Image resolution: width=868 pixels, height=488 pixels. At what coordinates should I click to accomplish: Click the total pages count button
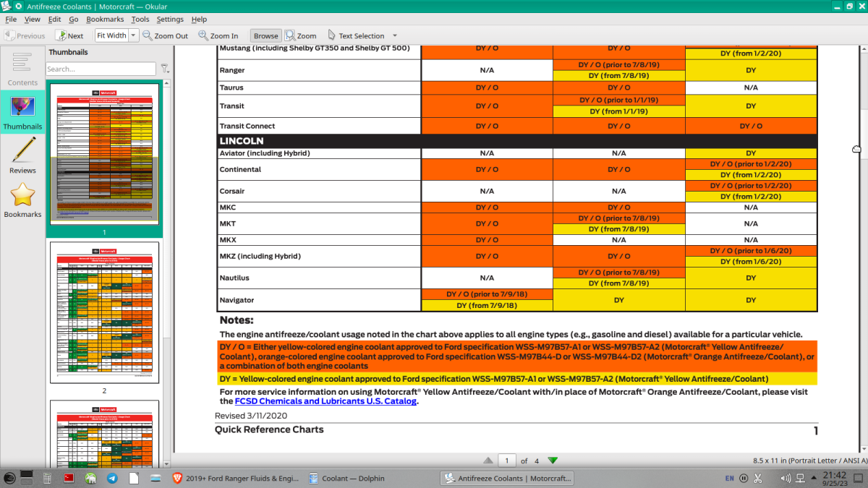click(536, 461)
